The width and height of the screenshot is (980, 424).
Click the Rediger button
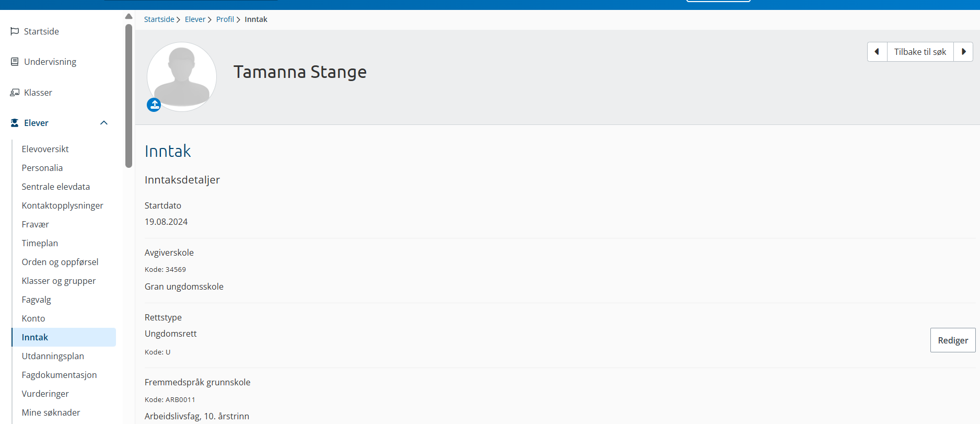coord(953,340)
